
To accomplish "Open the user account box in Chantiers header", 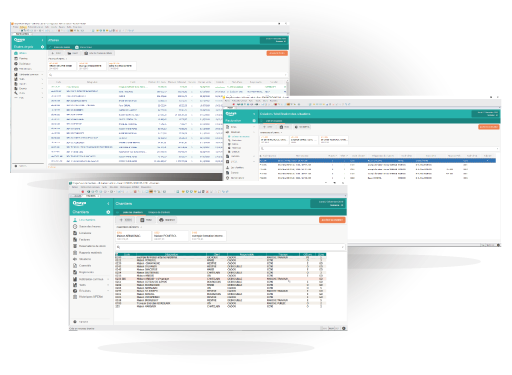I will pyautogui.click(x=327, y=203).
